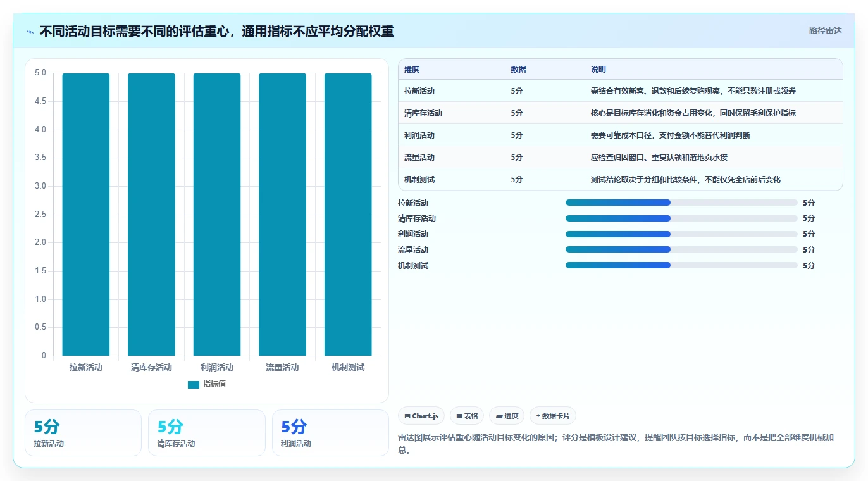This screenshot has height=481, width=868.
Task: Click the lightning icon beside the title
Action: coord(30,31)
